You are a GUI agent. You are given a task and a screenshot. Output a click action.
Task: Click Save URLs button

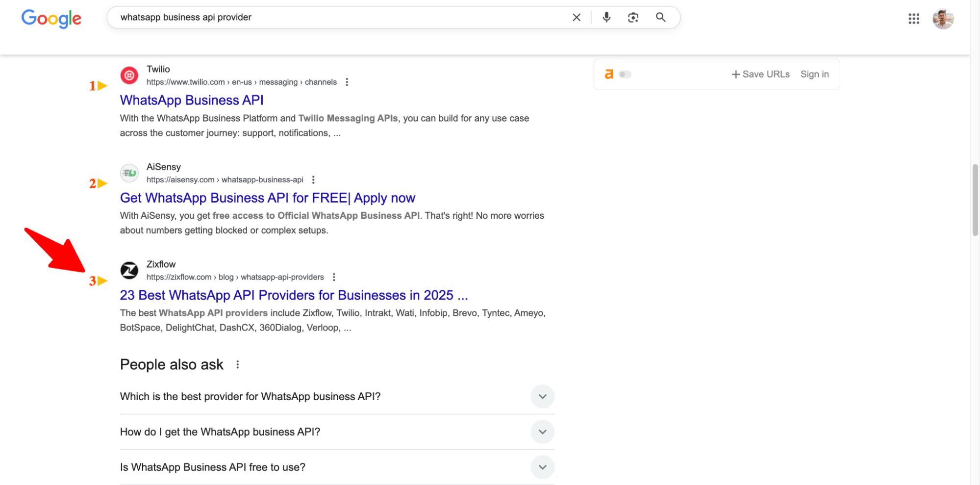pos(760,74)
